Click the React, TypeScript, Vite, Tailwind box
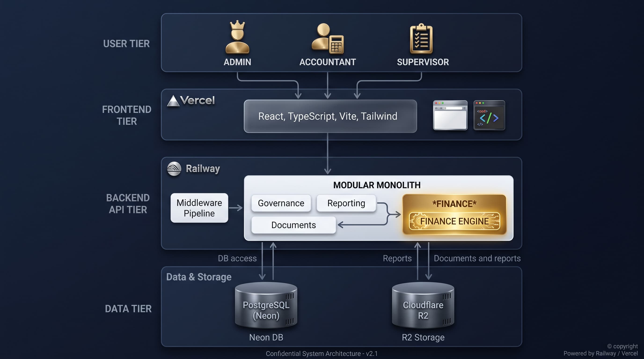 [x=330, y=116]
